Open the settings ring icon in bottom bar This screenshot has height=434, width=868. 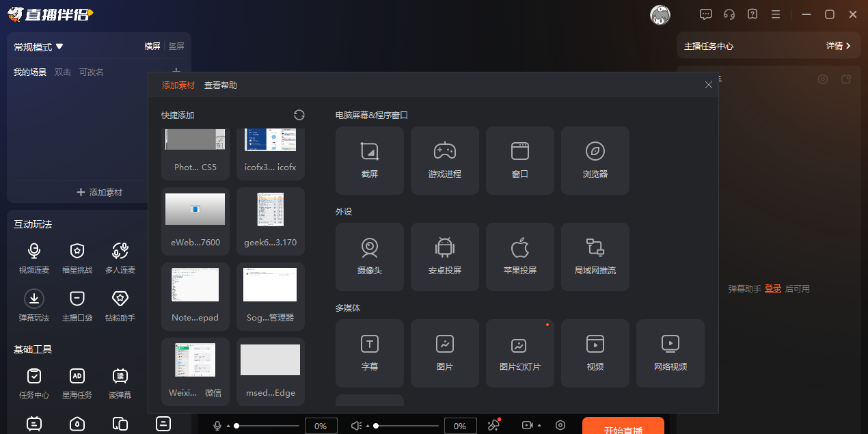coord(560,425)
